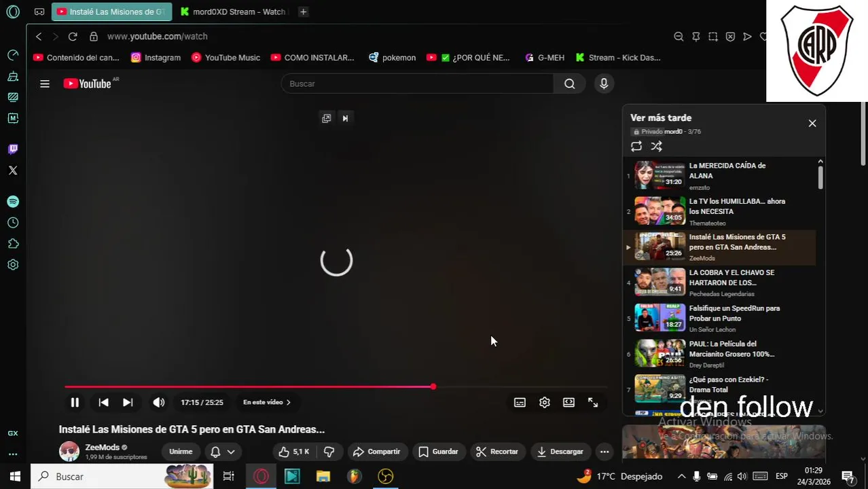This screenshot has width=868, height=489.
Task: Open X (Twitter) in the sidebar
Action: (x=13, y=170)
